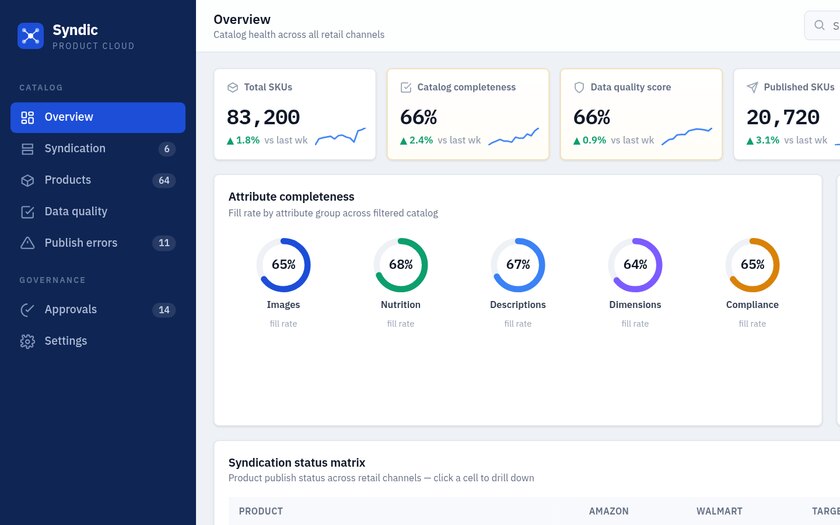840x525 pixels.
Task: Click the Publish errors warning triangle icon
Action: coord(27,243)
